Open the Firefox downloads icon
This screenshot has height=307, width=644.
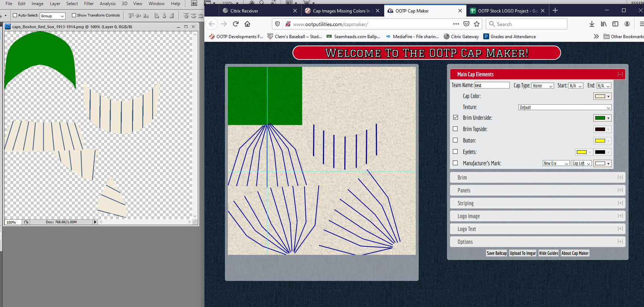pyautogui.click(x=592, y=24)
